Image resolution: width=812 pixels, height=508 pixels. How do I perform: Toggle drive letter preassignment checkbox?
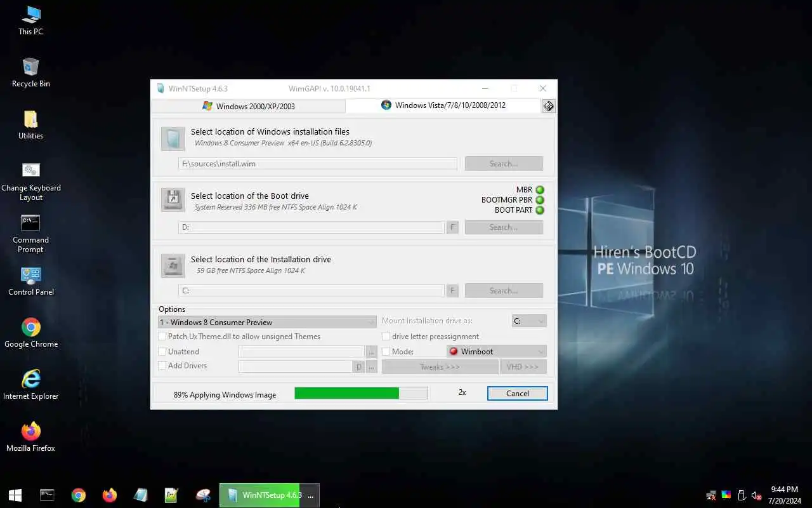tap(386, 337)
